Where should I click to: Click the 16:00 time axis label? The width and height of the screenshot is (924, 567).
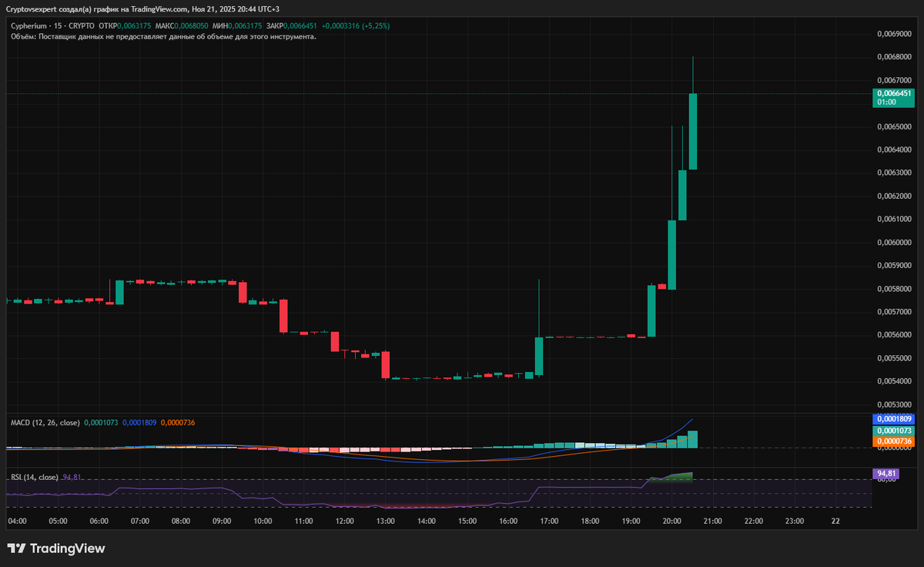pos(508,521)
